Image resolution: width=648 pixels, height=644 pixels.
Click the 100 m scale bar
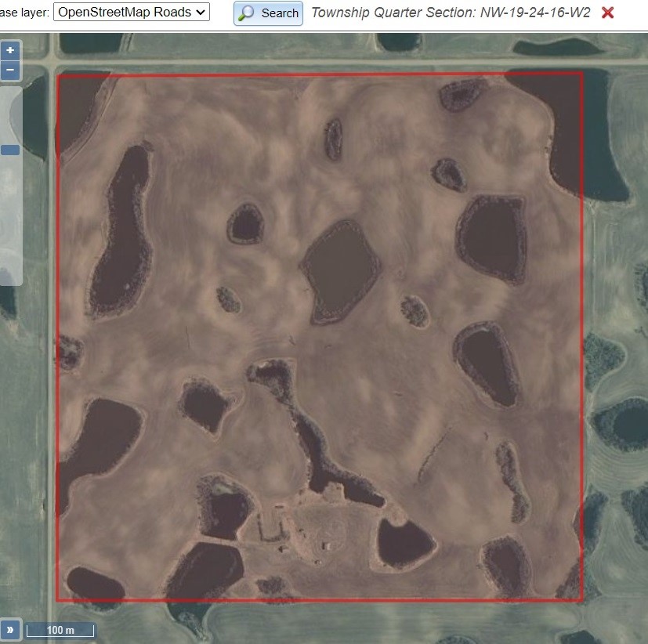pos(60,631)
